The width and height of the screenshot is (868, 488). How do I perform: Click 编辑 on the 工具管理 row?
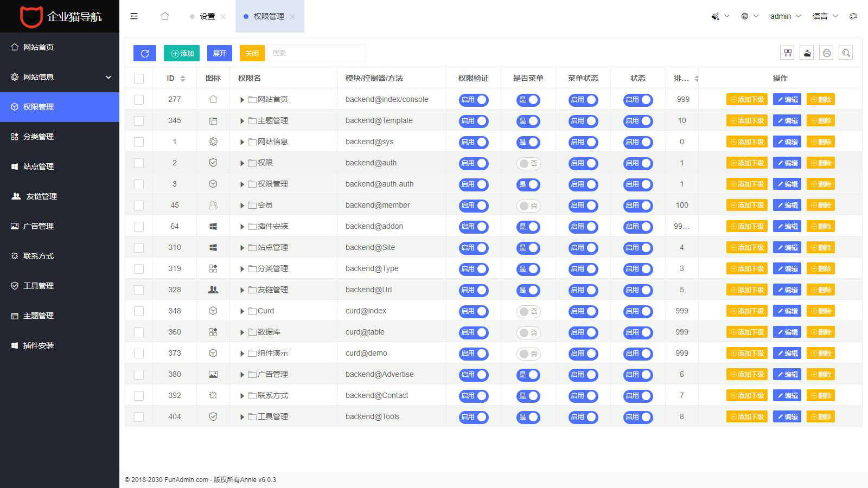(787, 416)
